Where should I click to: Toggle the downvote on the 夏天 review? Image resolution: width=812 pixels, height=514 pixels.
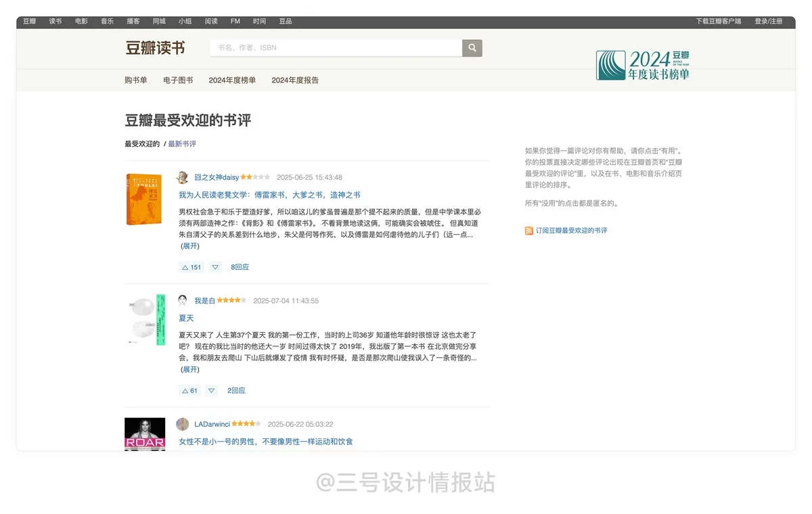pos(211,390)
